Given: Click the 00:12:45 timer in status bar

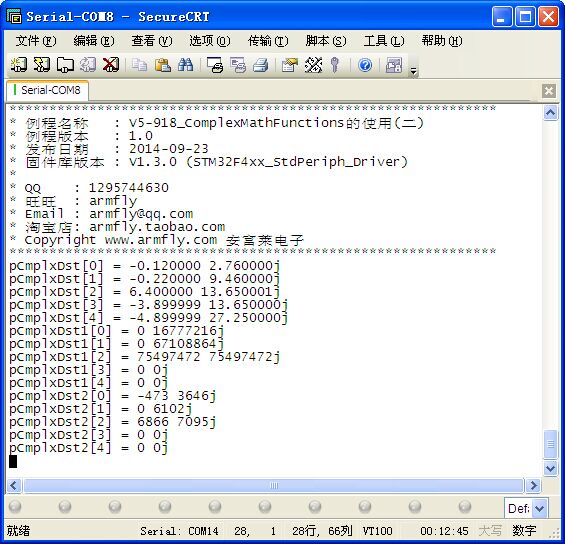Looking at the screenshot, I should point(444,531).
